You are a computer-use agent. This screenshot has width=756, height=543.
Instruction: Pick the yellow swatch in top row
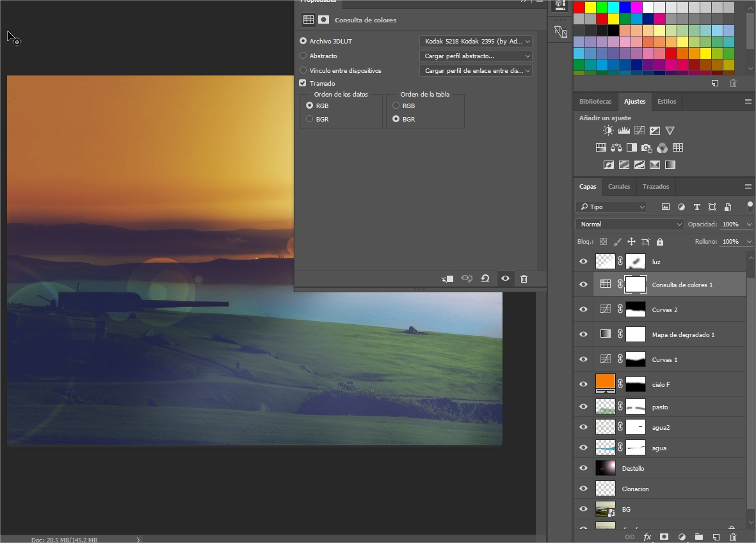591,7
